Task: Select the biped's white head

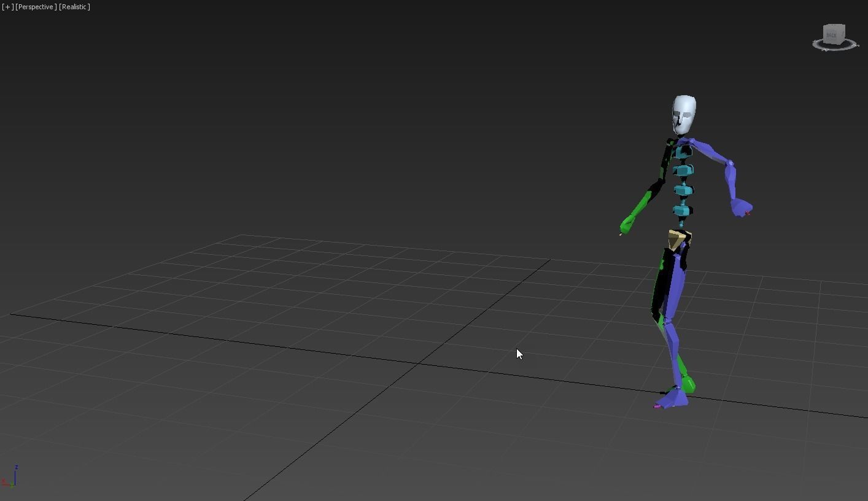Action: pyautogui.click(x=684, y=114)
